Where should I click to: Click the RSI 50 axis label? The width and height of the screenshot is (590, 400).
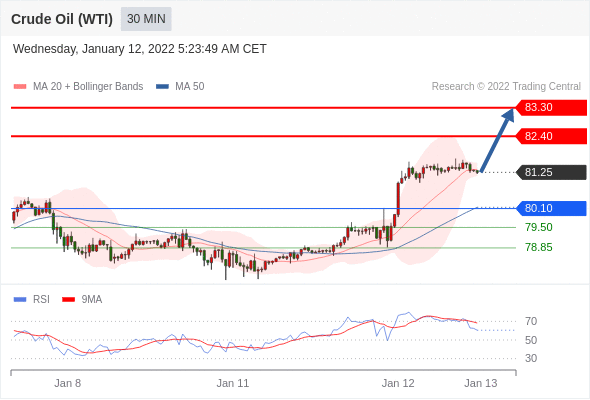point(531,340)
